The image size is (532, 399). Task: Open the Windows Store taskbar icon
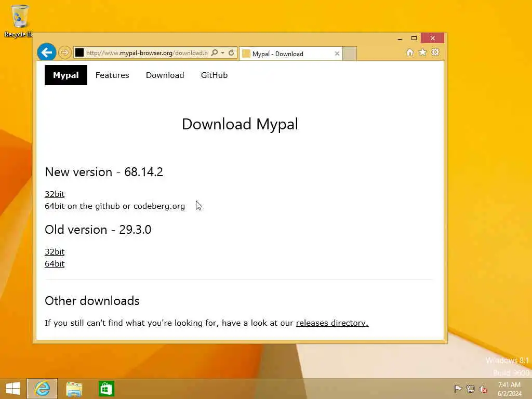pyautogui.click(x=106, y=389)
